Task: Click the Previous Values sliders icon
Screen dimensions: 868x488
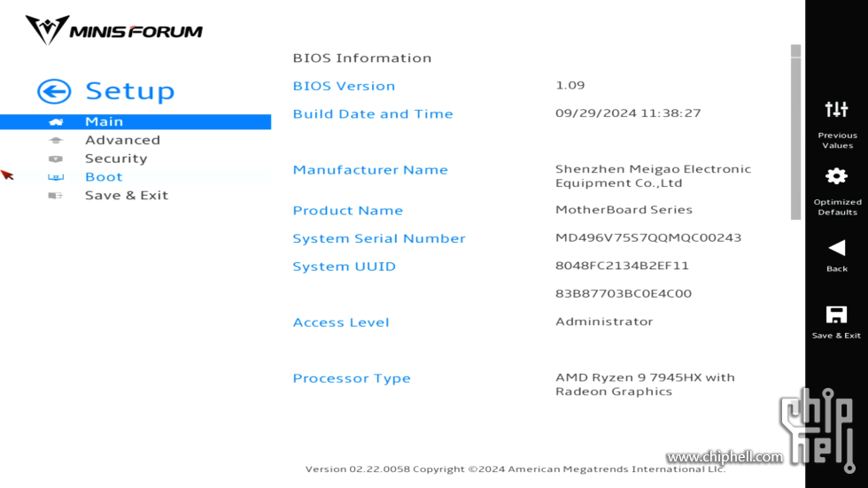Action: tap(836, 109)
